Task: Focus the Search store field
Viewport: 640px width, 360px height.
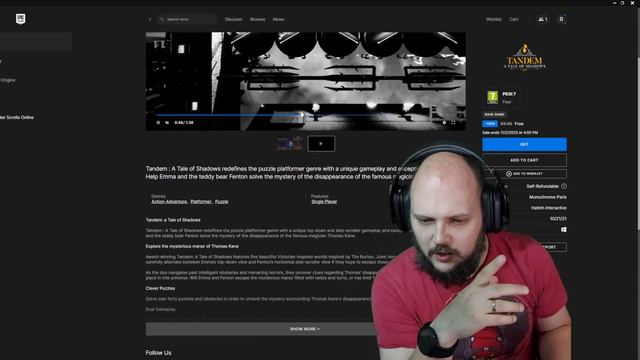Action: tap(187, 19)
